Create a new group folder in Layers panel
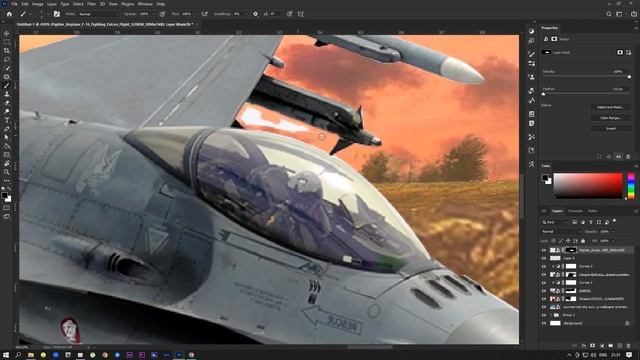640x360 pixels. click(x=611, y=345)
